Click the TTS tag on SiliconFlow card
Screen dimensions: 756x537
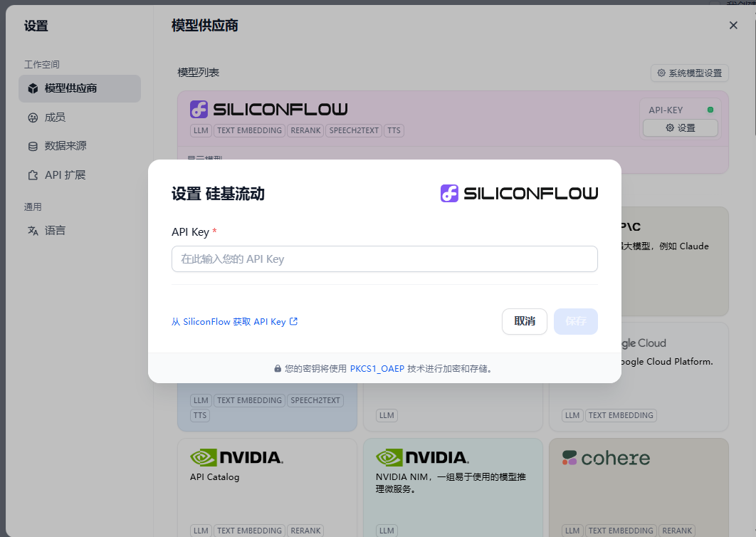pyautogui.click(x=394, y=130)
